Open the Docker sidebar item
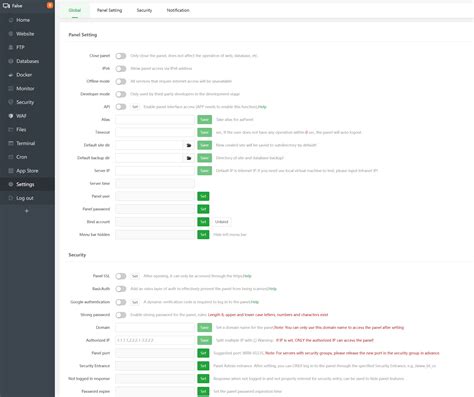 [x=27, y=75]
